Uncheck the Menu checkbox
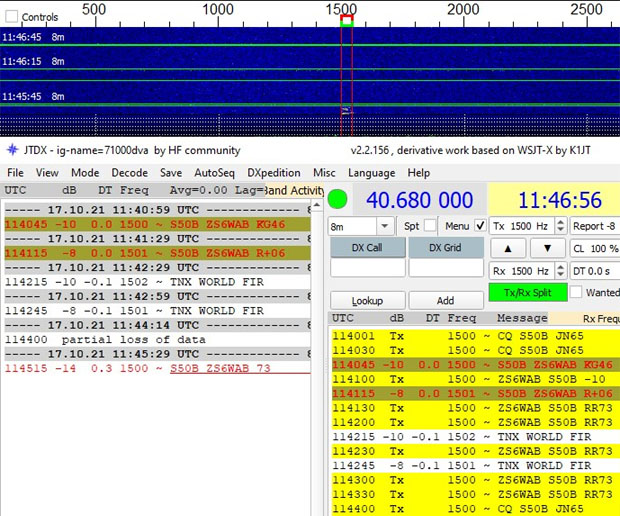The height and width of the screenshot is (516, 620). coord(480,226)
